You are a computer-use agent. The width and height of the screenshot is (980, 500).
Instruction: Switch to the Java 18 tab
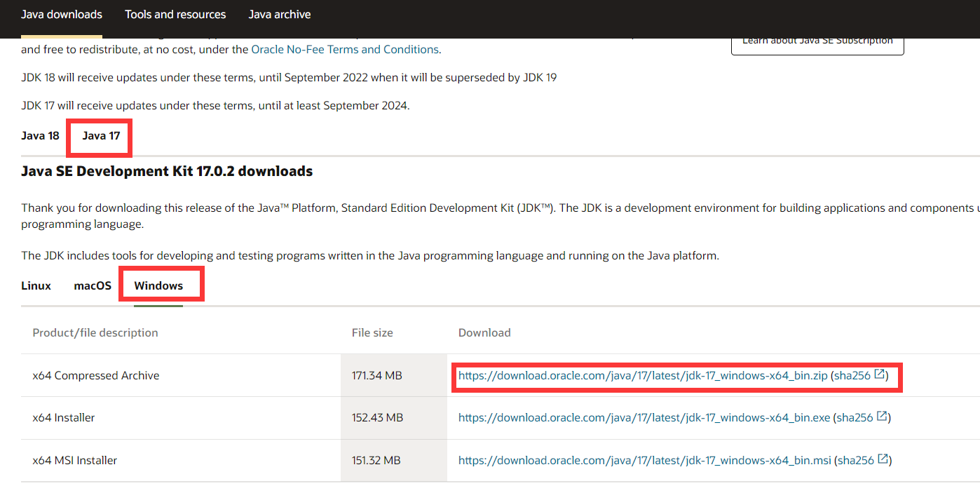coord(40,136)
